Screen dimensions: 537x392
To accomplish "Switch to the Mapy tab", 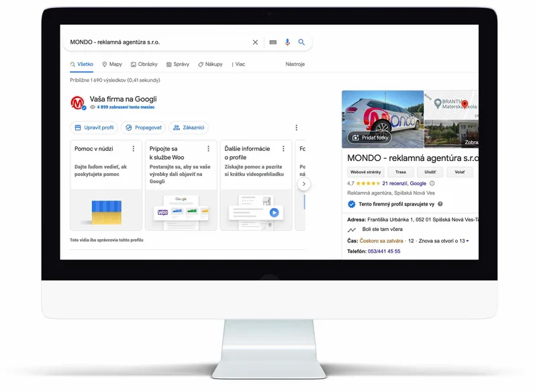I will pyautogui.click(x=112, y=64).
